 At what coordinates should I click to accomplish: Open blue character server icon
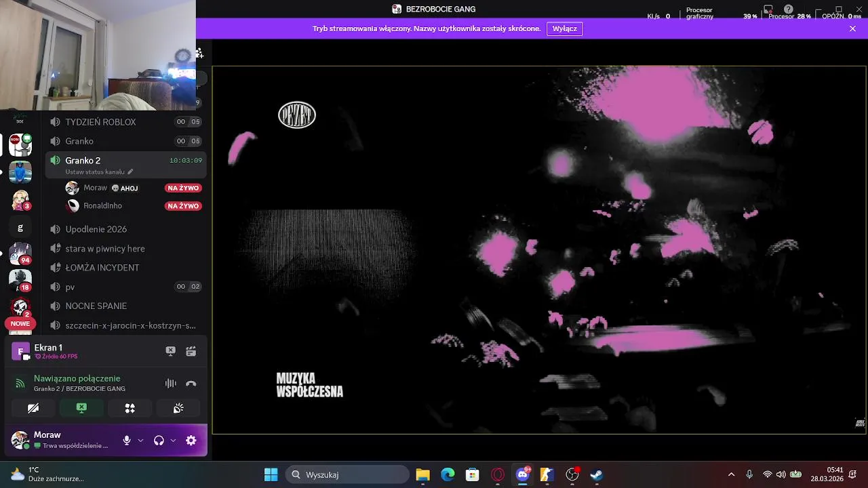pos(20,172)
